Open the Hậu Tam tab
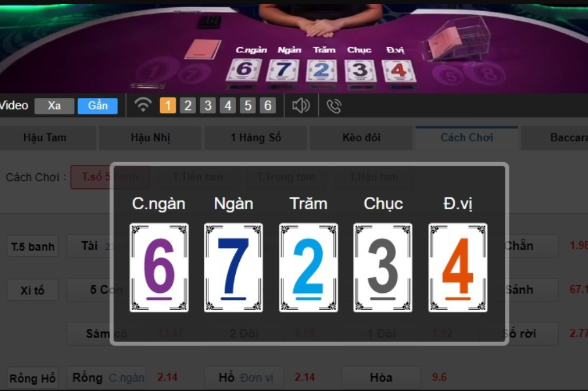The height and width of the screenshot is (391, 588). [45, 138]
